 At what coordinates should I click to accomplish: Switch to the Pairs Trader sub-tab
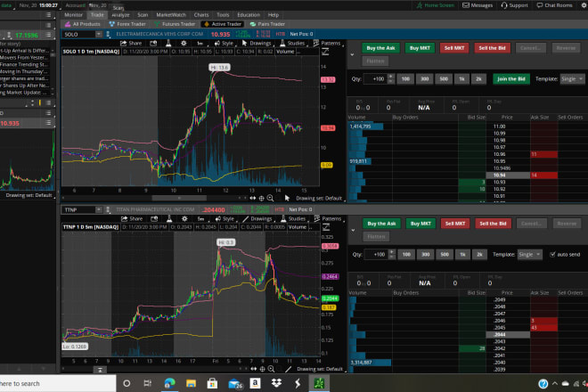(267, 24)
